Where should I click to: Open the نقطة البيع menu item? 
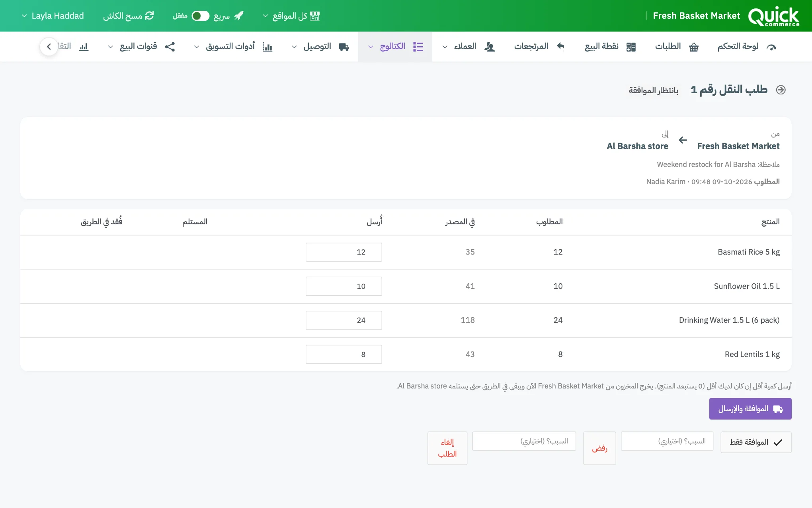coord(610,47)
